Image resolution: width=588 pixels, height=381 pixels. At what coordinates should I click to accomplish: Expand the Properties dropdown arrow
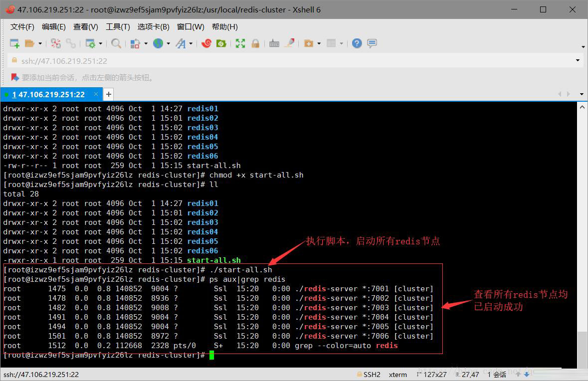click(101, 43)
